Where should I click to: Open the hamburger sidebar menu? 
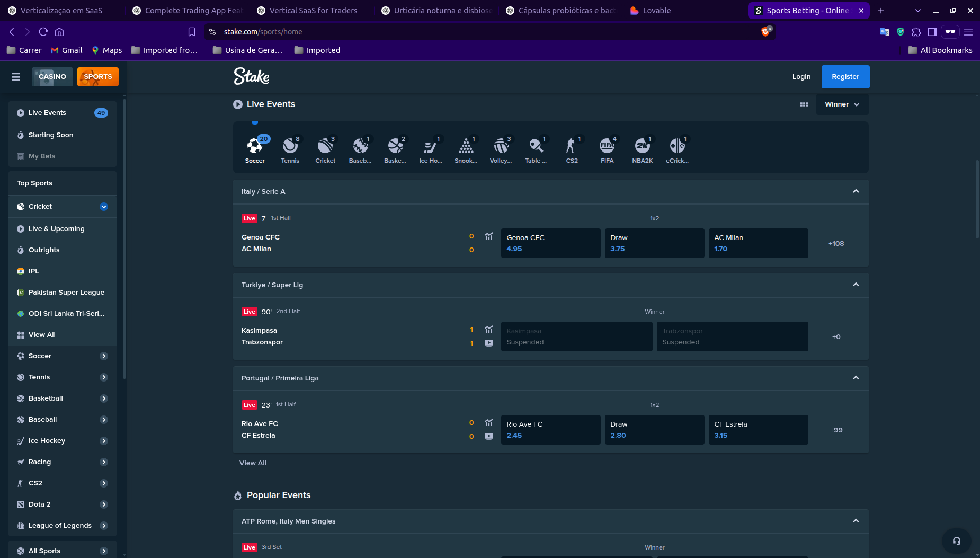[16, 77]
